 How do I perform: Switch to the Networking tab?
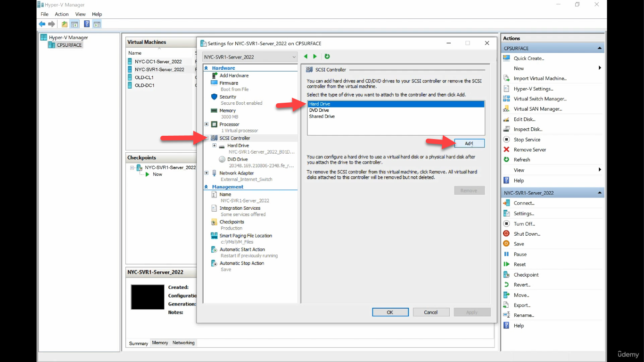[183, 343]
